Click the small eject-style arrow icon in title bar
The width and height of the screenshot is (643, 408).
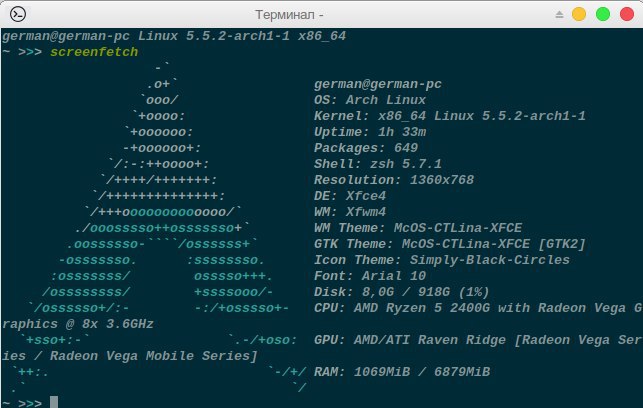click(x=559, y=15)
